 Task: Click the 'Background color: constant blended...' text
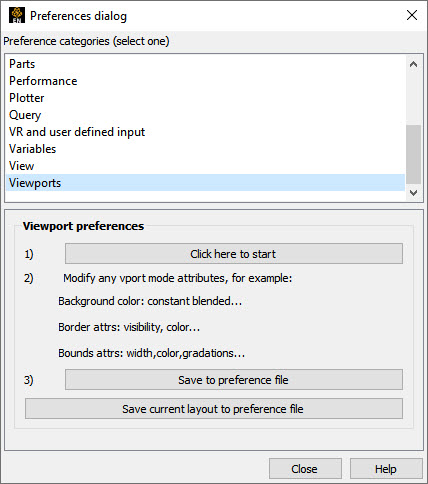[x=150, y=301]
